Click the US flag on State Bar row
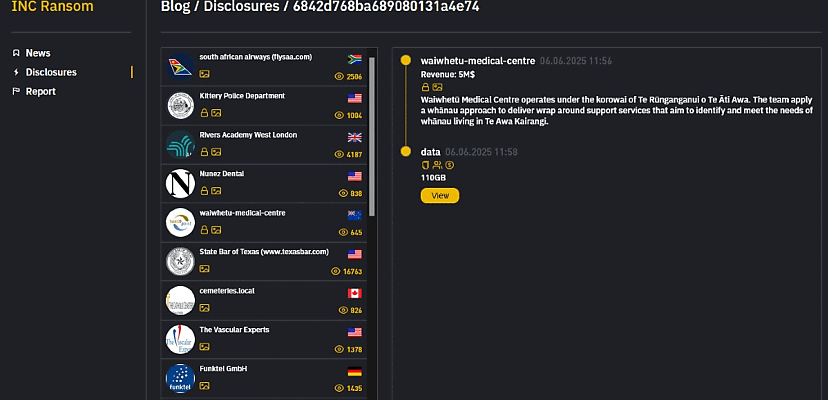The height and width of the screenshot is (400, 828). point(355,254)
